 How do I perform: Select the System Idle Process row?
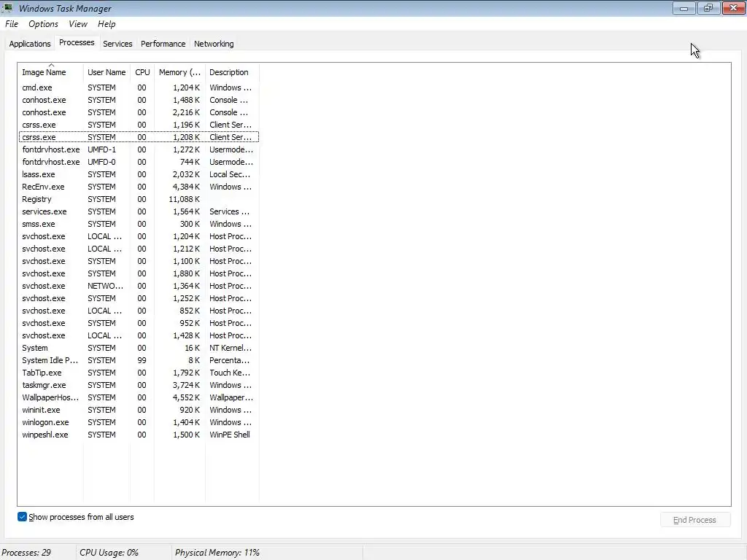click(139, 360)
